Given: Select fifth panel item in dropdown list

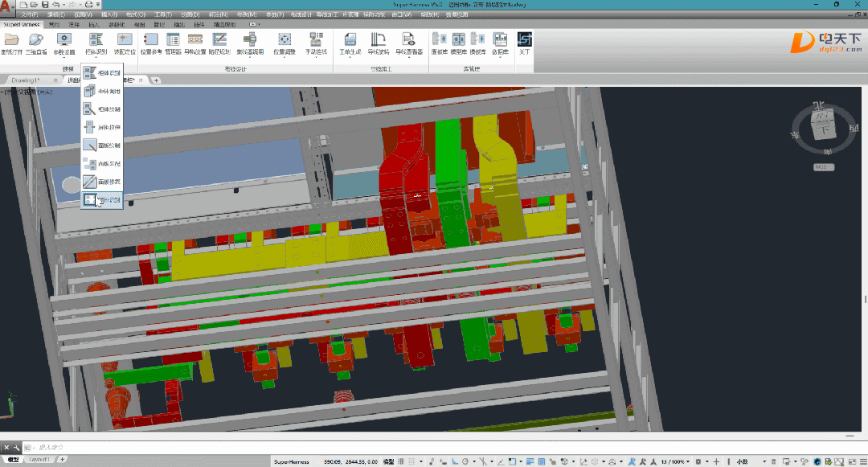Looking at the screenshot, I should 102,145.
